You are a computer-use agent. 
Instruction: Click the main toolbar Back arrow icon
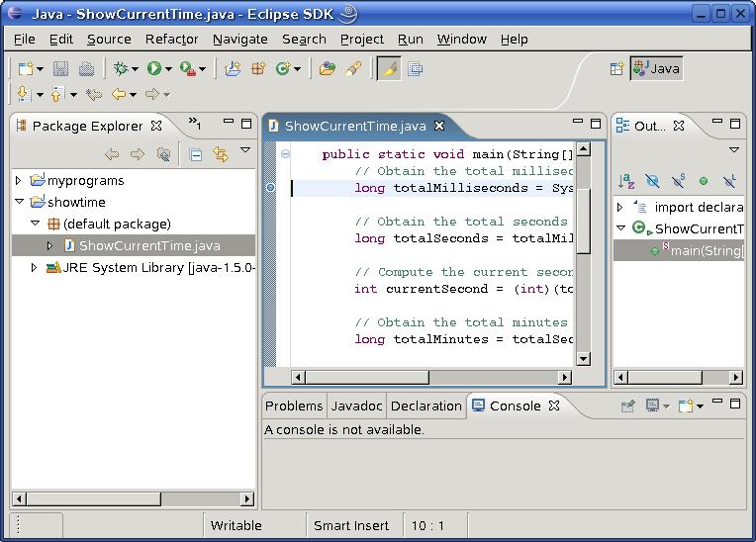[x=118, y=94]
